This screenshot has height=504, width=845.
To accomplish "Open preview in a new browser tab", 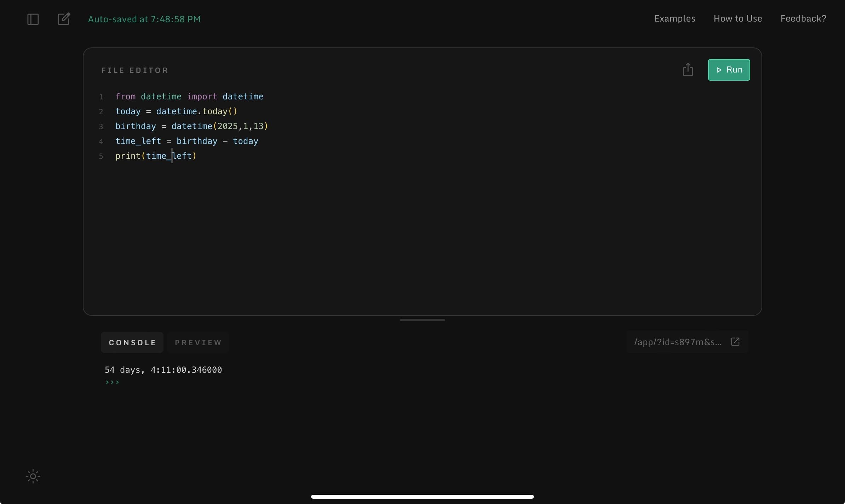I will (x=735, y=341).
